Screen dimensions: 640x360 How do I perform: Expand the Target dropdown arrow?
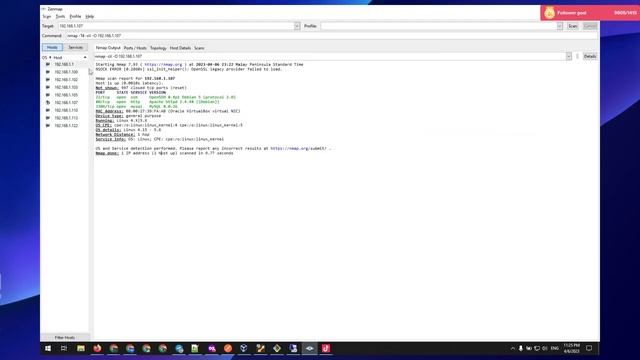[297, 26]
